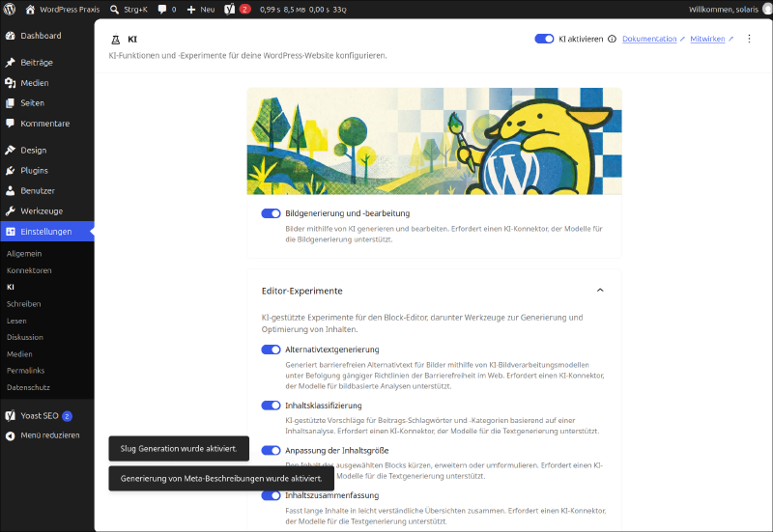Open Lesen settings submenu

[x=16, y=321]
